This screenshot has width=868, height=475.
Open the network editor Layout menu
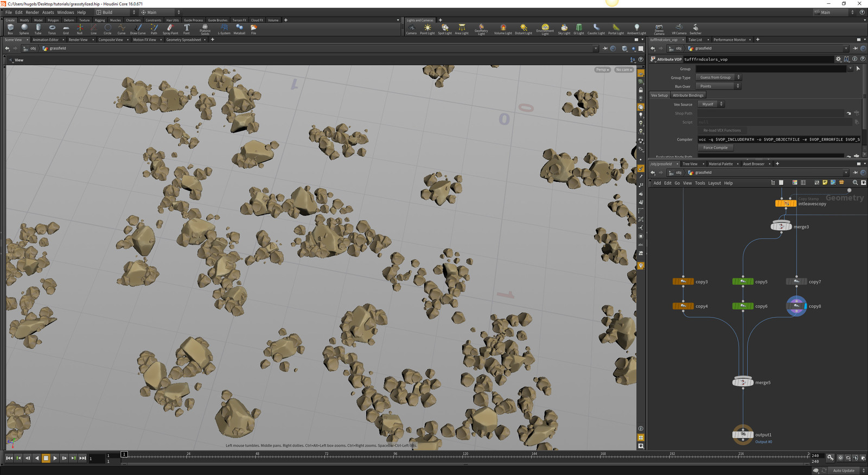tap(714, 183)
